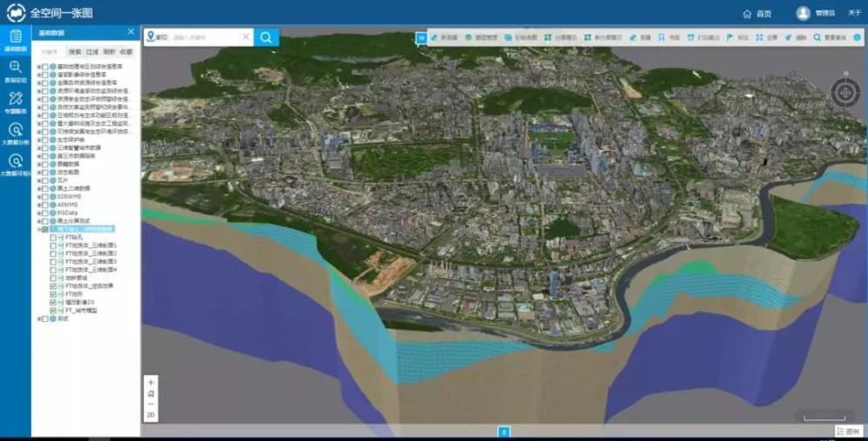Toggle 全屏 fullscreen mode
Viewport: 868px width, 441px height.
[x=766, y=37]
